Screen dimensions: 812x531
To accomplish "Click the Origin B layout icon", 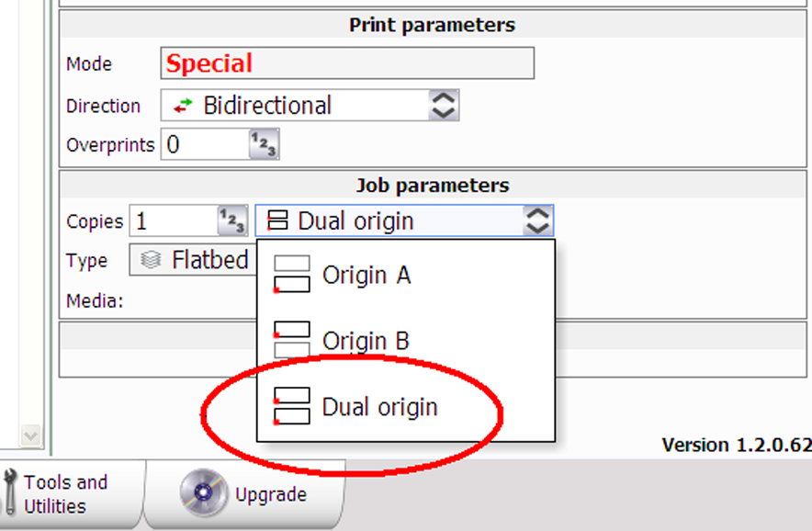I will (x=292, y=340).
